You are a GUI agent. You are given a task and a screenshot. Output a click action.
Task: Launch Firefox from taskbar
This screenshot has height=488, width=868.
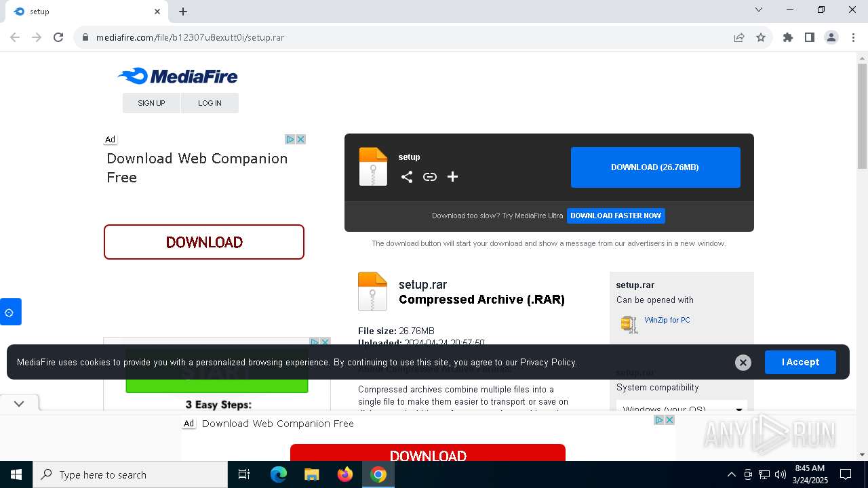(x=345, y=474)
